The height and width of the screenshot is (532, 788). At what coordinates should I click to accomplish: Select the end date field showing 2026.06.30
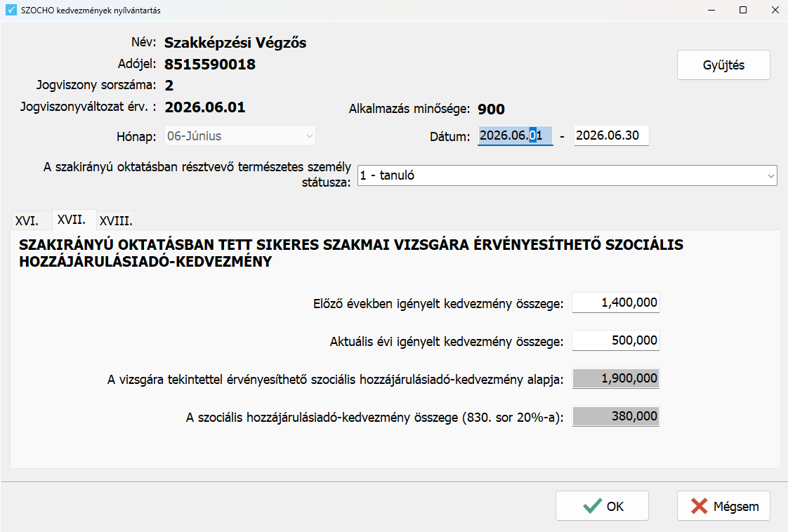coord(611,135)
